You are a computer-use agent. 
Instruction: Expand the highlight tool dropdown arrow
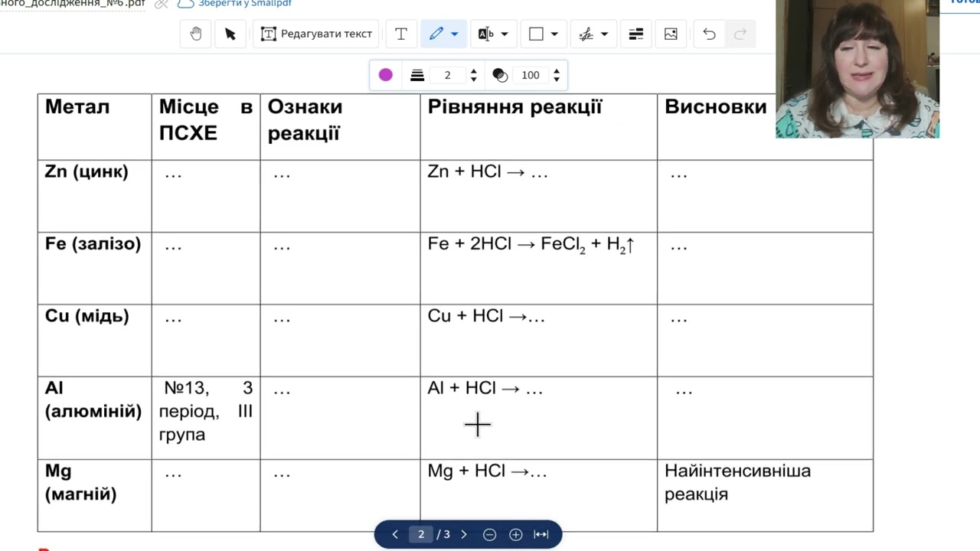coord(505,34)
